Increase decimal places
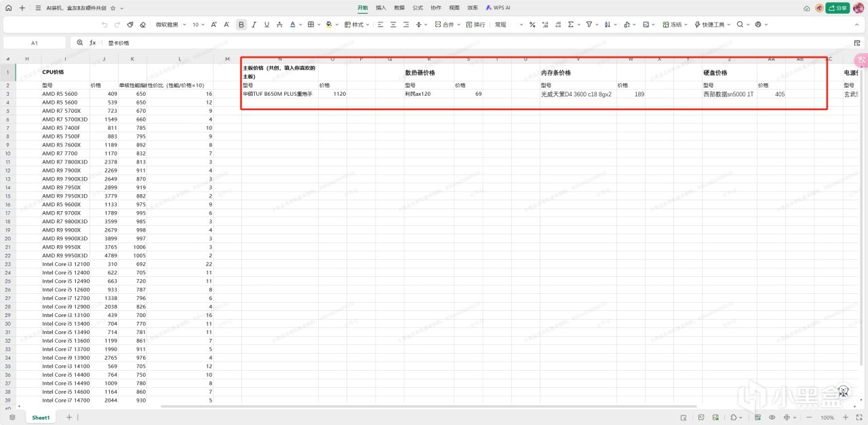Viewport: 868px width, 425px height. (x=545, y=24)
